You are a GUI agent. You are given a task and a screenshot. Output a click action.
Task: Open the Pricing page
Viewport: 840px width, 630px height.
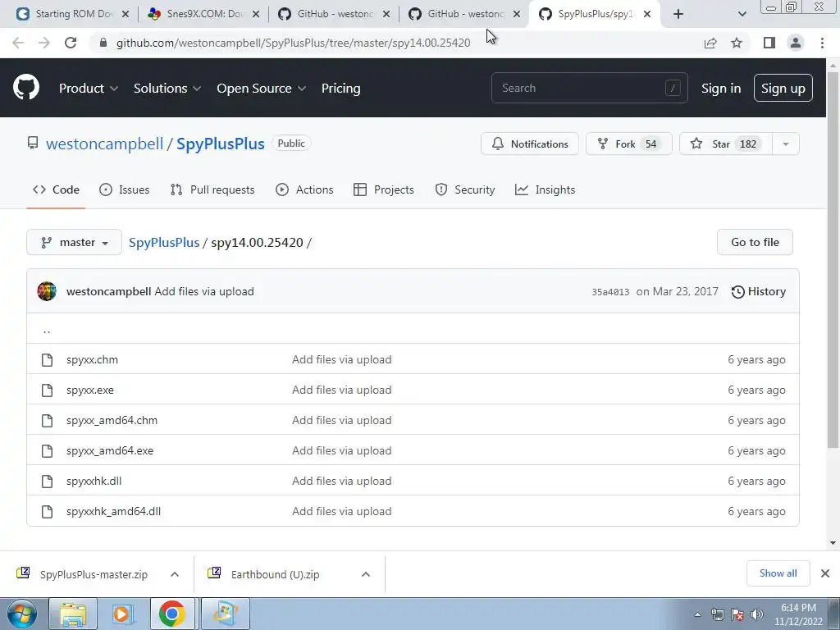coord(340,88)
